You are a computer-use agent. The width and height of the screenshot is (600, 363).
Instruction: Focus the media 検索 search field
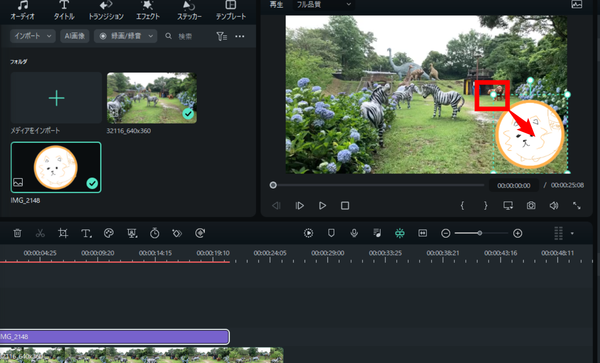[186, 36]
